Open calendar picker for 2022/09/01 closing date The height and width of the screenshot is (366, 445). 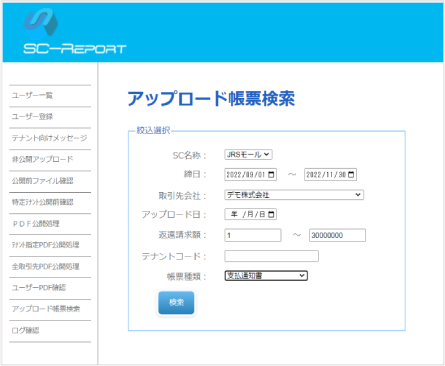pyautogui.click(x=271, y=175)
